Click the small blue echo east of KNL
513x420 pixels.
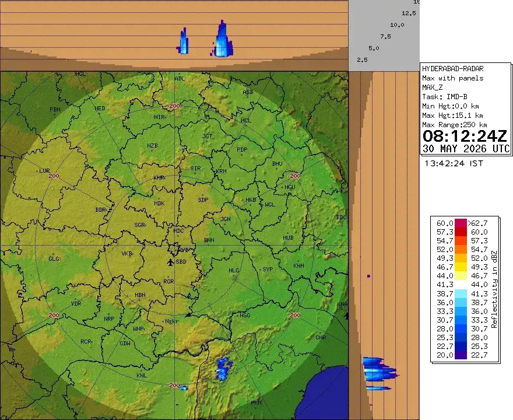(x=184, y=388)
